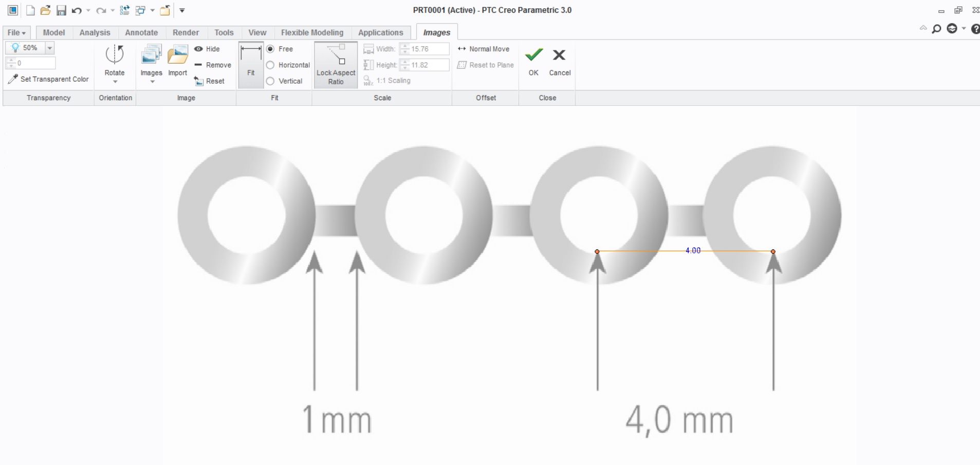980x465 pixels.
Task: Redo the last action
Action: point(101,10)
